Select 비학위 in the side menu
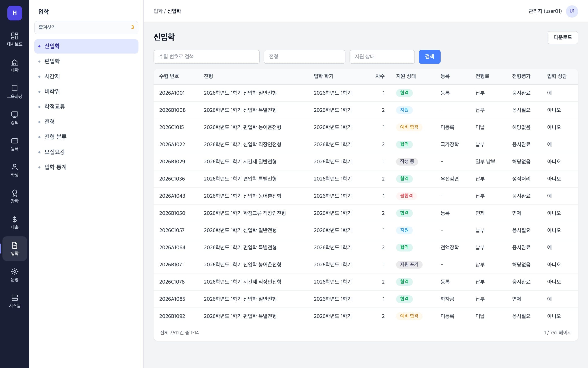Screen dimensions: 588x368 (x=86, y=92)
